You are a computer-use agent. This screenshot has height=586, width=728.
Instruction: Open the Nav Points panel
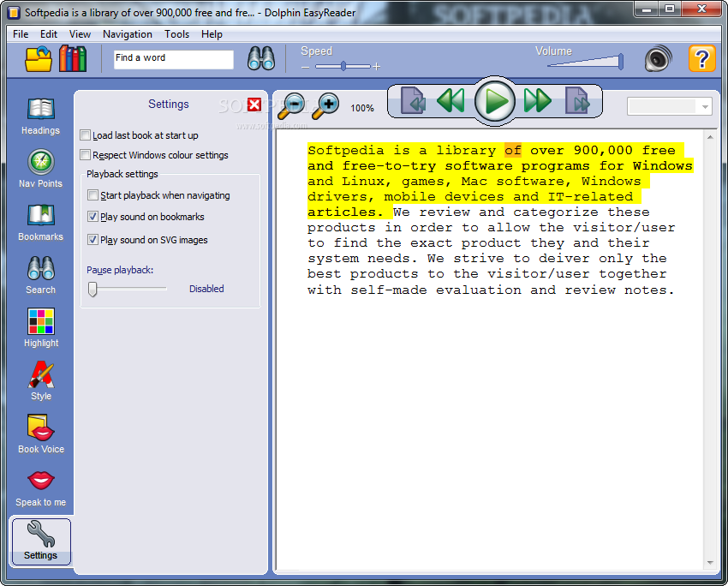(x=41, y=170)
